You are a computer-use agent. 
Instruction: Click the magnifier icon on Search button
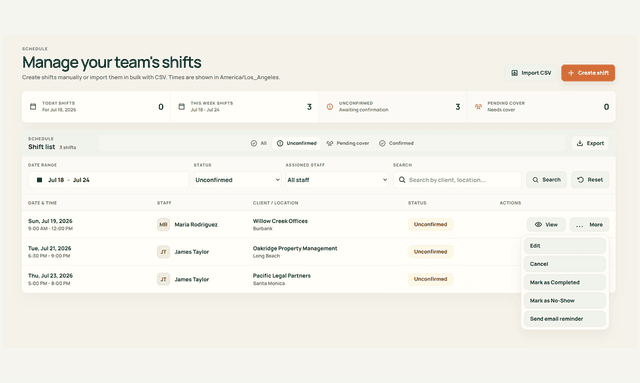(x=536, y=180)
